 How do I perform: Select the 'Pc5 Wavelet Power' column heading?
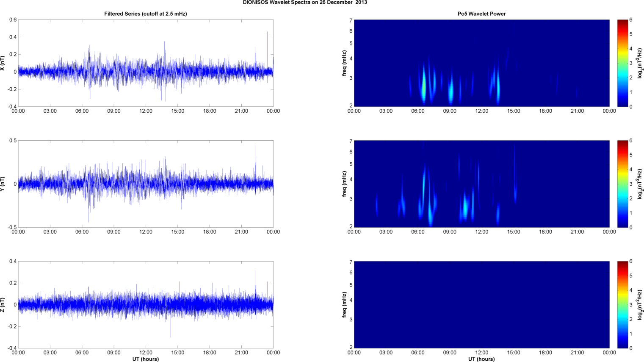(481, 14)
